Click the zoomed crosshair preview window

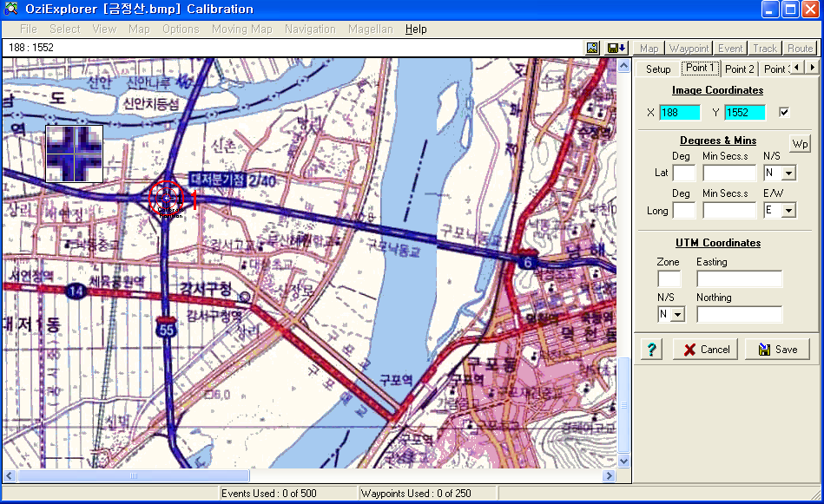(74, 154)
